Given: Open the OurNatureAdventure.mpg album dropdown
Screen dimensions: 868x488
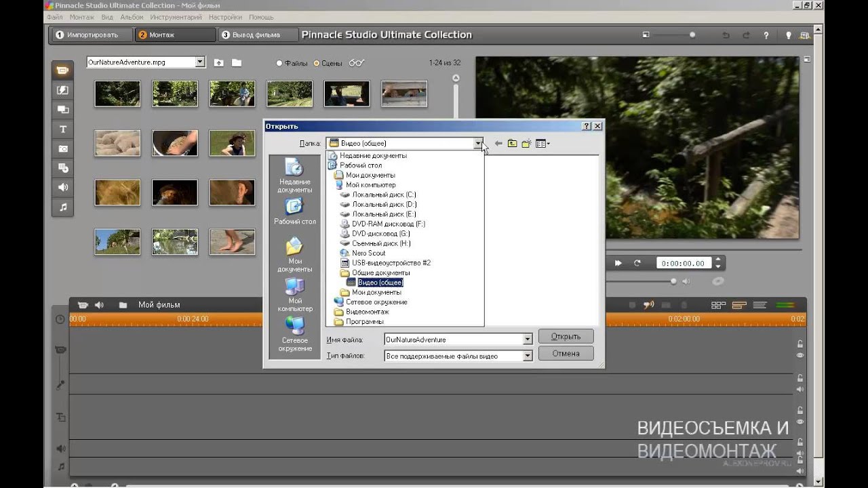Looking at the screenshot, I should click(x=200, y=62).
